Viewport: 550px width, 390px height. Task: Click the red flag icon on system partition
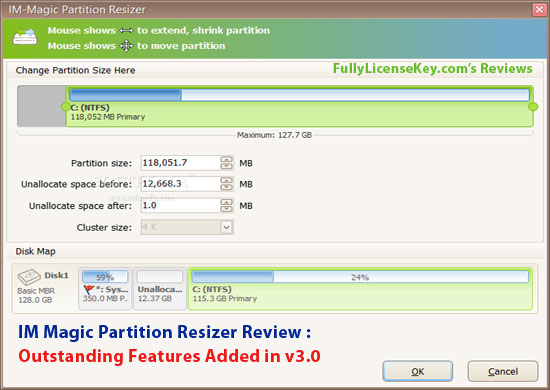(x=89, y=290)
